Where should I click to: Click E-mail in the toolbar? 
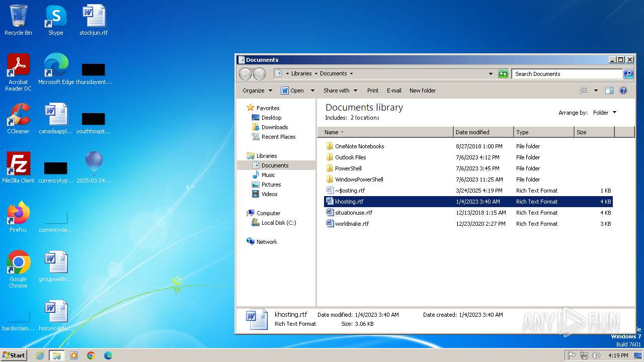point(394,90)
